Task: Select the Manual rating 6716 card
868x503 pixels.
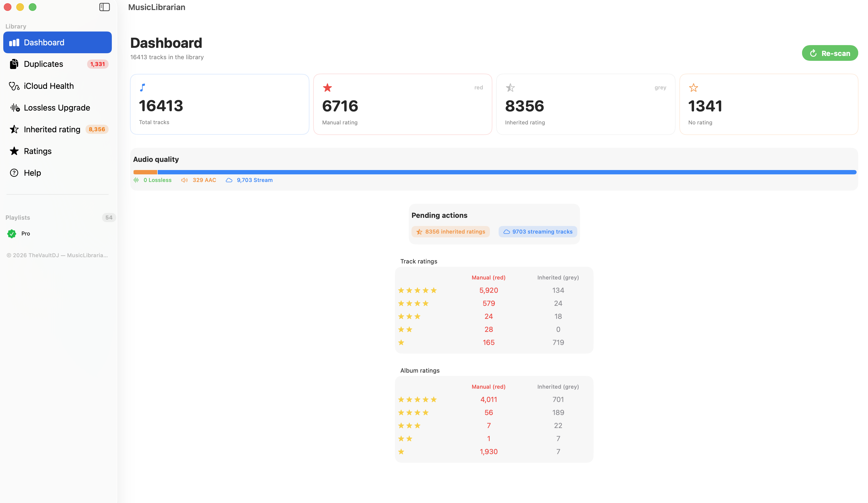Action: [402, 104]
